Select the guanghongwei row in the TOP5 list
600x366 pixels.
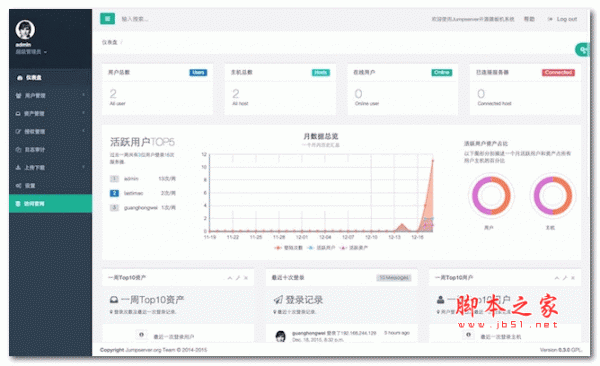[143, 208]
